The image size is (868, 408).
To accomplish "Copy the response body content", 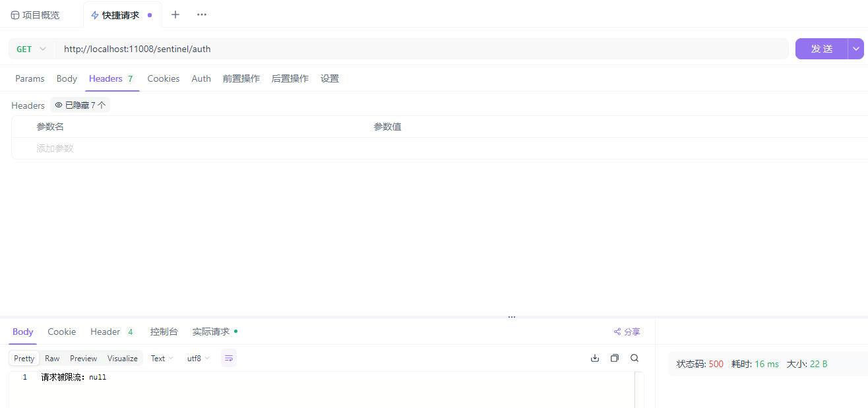I will (x=615, y=358).
